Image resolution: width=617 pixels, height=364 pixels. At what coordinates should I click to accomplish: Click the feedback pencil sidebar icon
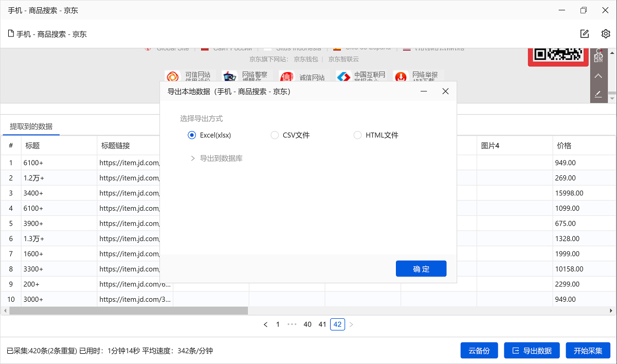pos(598,94)
